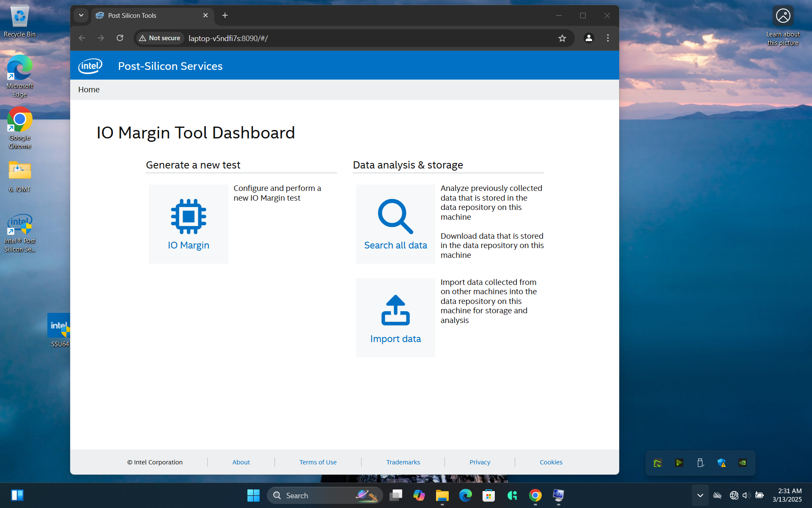Screen dimensions: 812x508
Task: Open File Explorer from the taskbar
Action: pyautogui.click(x=442, y=495)
